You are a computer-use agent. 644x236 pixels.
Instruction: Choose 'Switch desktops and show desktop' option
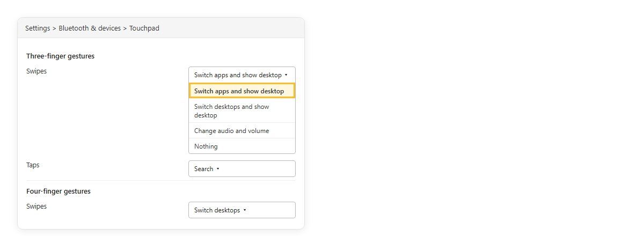click(242, 111)
